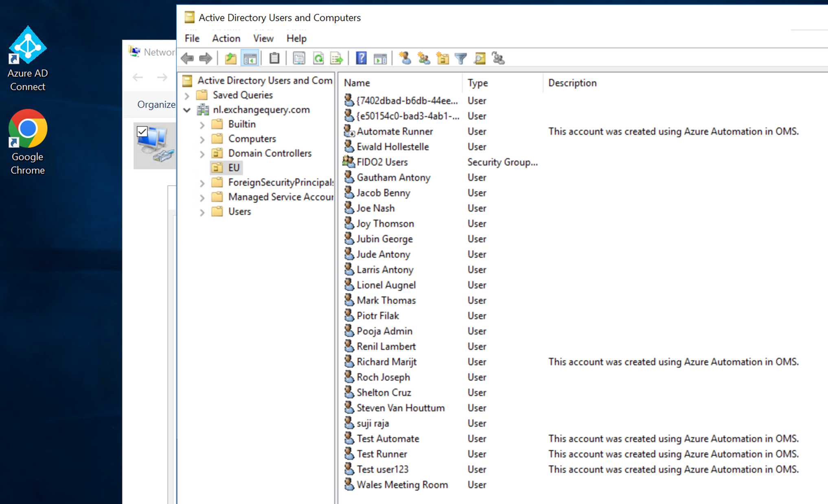Image resolution: width=828 pixels, height=504 pixels.
Task: Expand the Users container arrow
Action: tap(202, 212)
